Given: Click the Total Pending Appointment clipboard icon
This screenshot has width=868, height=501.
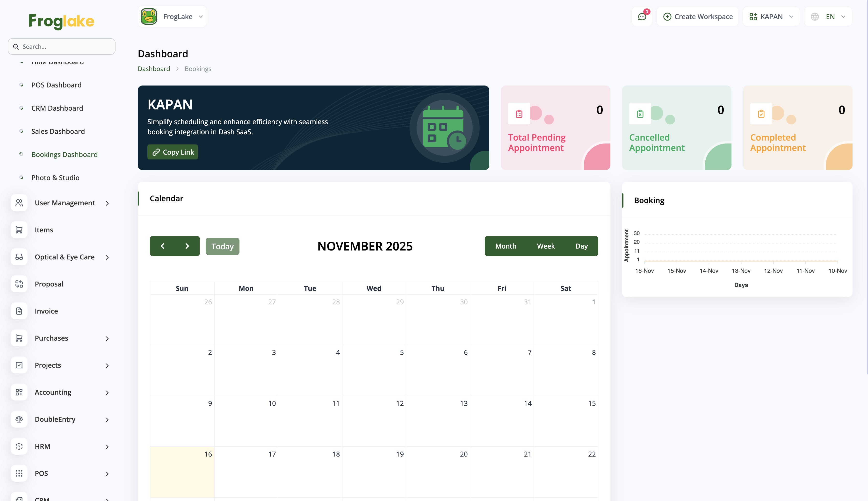Looking at the screenshot, I should pyautogui.click(x=519, y=114).
